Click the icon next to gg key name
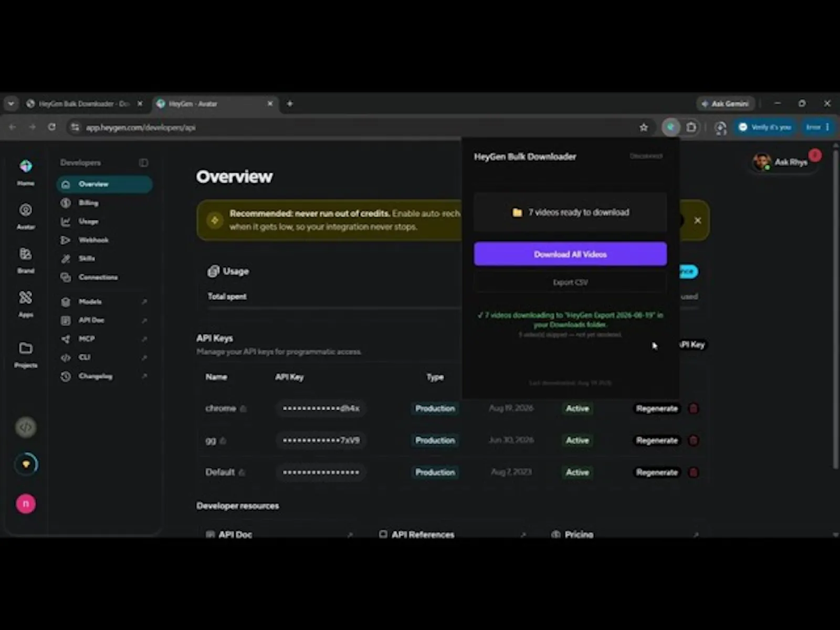 click(x=223, y=440)
